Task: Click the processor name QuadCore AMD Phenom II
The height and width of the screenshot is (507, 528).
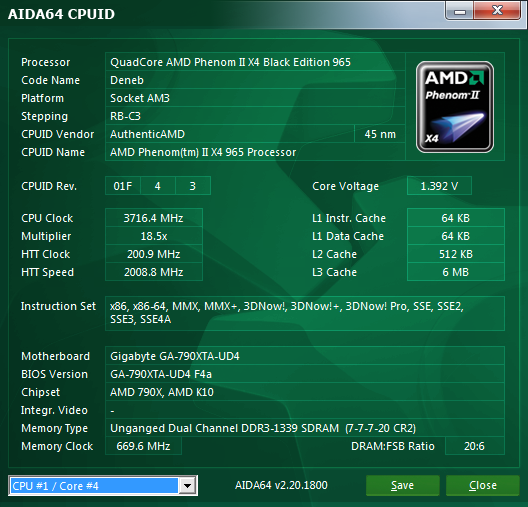Action: 255,62
